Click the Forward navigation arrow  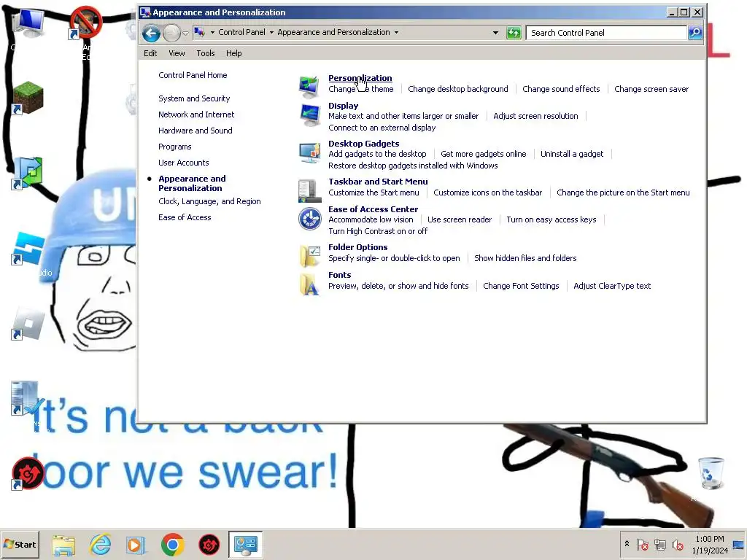[x=171, y=33]
